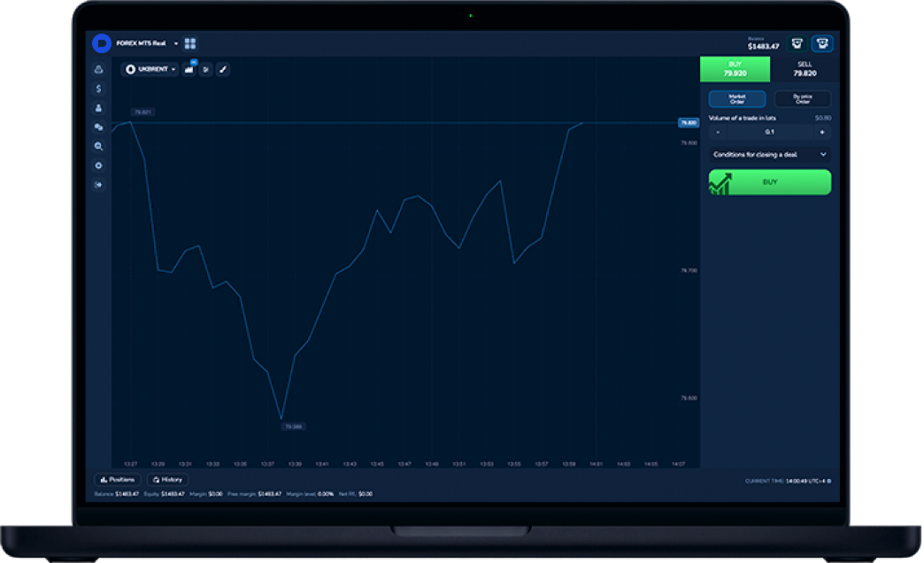Click the magnifier zoom sidebar icon
The image size is (924, 563).
[98, 146]
